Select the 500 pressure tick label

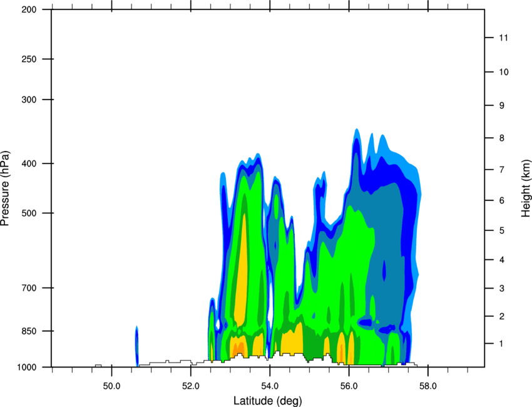pyautogui.click(x=29, y=213)
